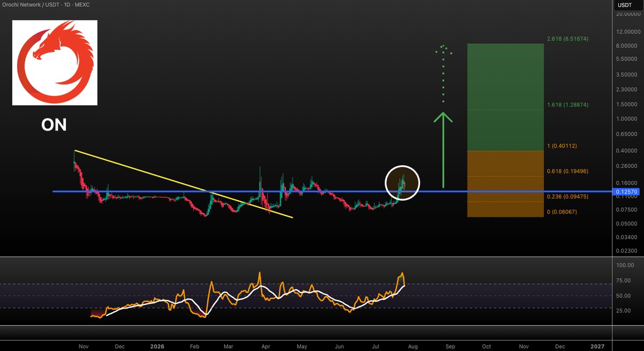This screenshot has width=644, height=351.
Task: Click the 0.40000 price axis label
Action: click(626, 151)
